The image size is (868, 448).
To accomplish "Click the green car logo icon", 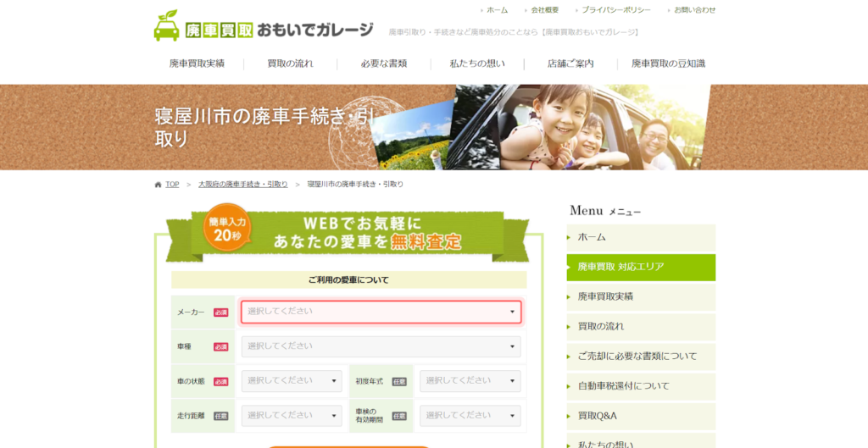I will point(166,26).
